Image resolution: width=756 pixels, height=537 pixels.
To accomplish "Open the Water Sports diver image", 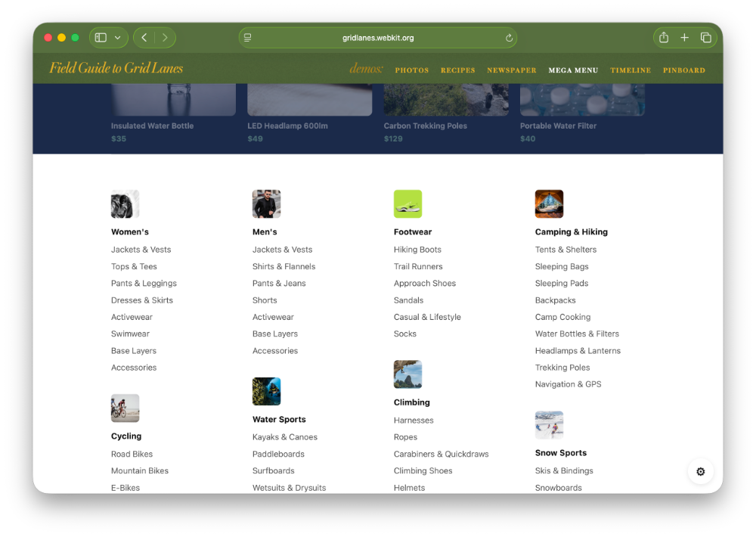I will [267, 391].
